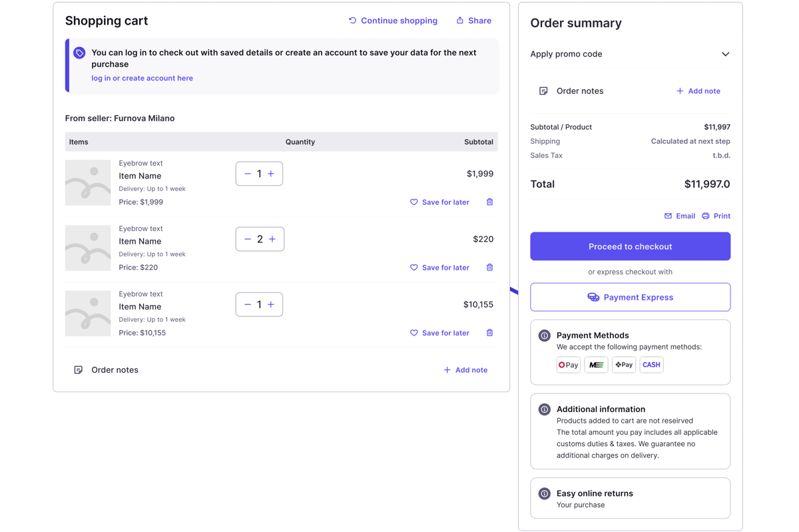Open log in or create account link
The height and width of the screenshot is (532, 799).
(142, 78)
